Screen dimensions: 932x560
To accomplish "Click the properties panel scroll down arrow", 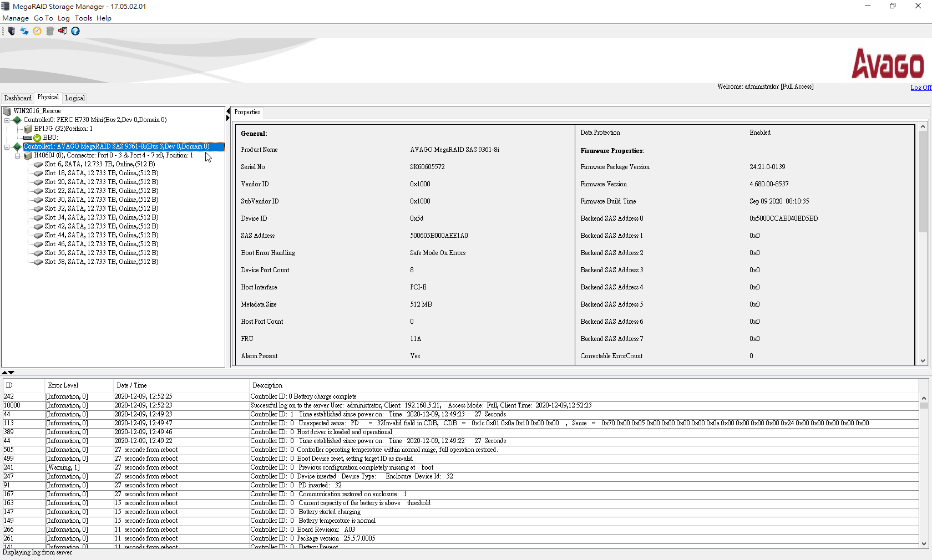I will click(923, 361).
